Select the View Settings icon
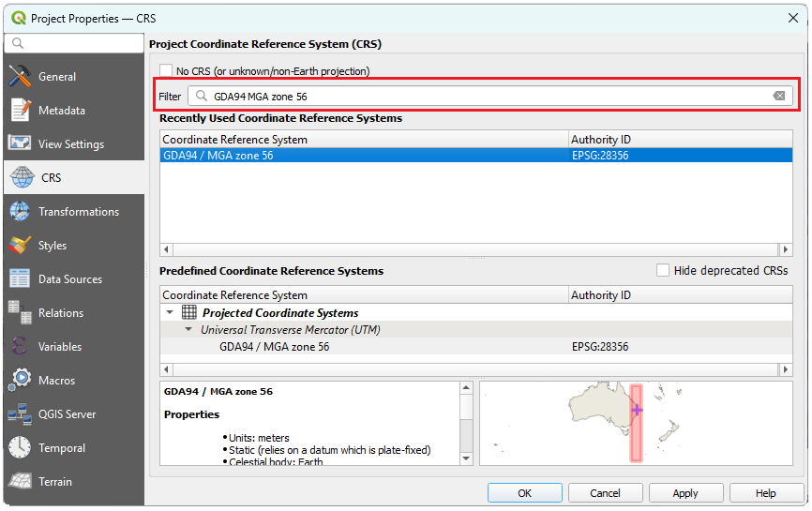The width and height of the screenshot is (812, 511). click(20, 144)
